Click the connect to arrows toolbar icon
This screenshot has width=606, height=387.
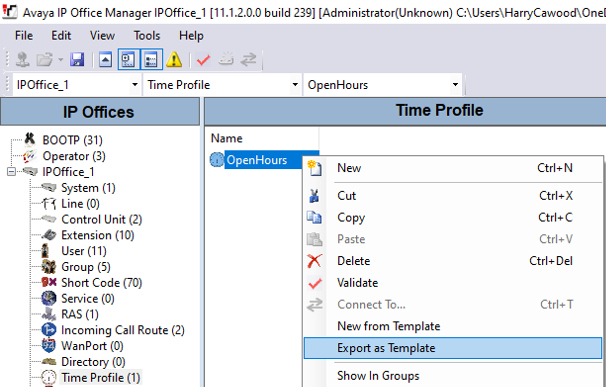249,60
